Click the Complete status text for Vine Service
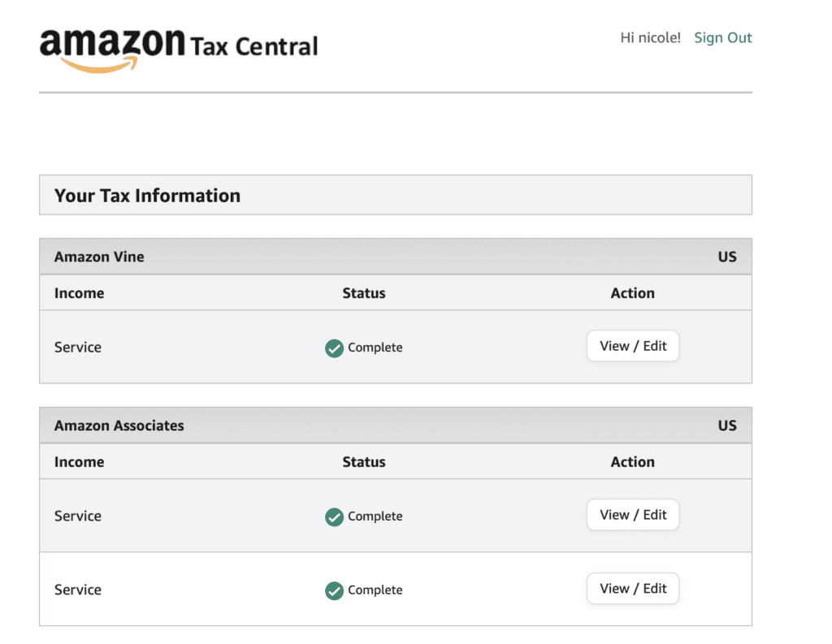Screen dimensions: 832x644 click(375, 347)
